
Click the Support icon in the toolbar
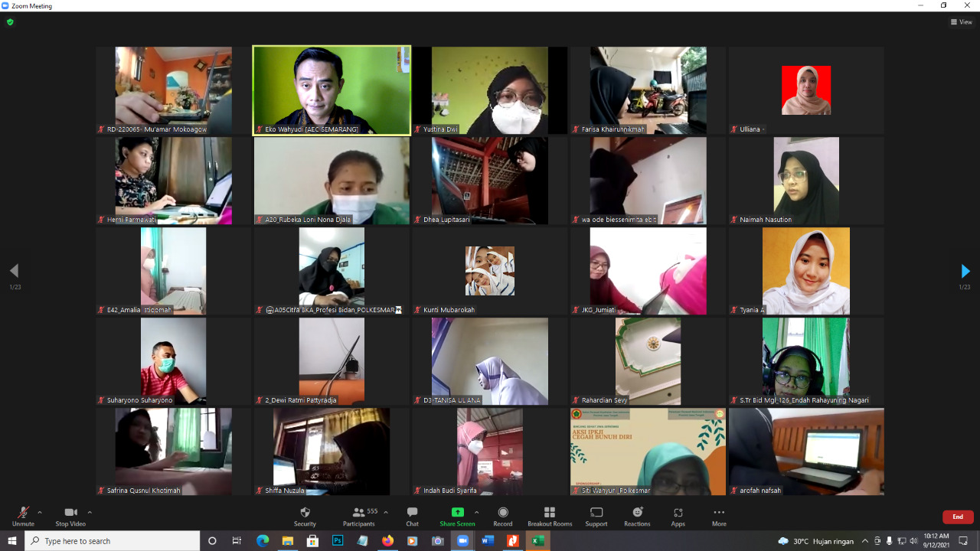click(x=596, y=516)
